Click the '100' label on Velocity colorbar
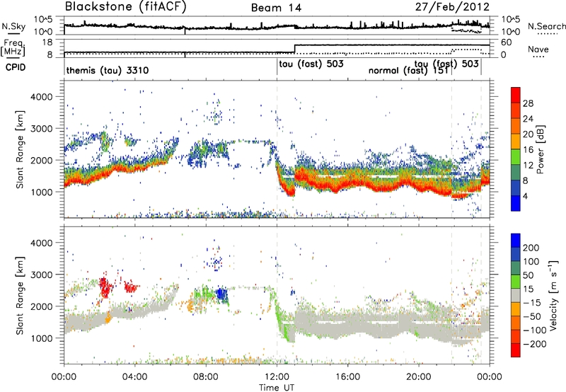The width and height of the screenshot is (566, 392). tap(531, 261)
